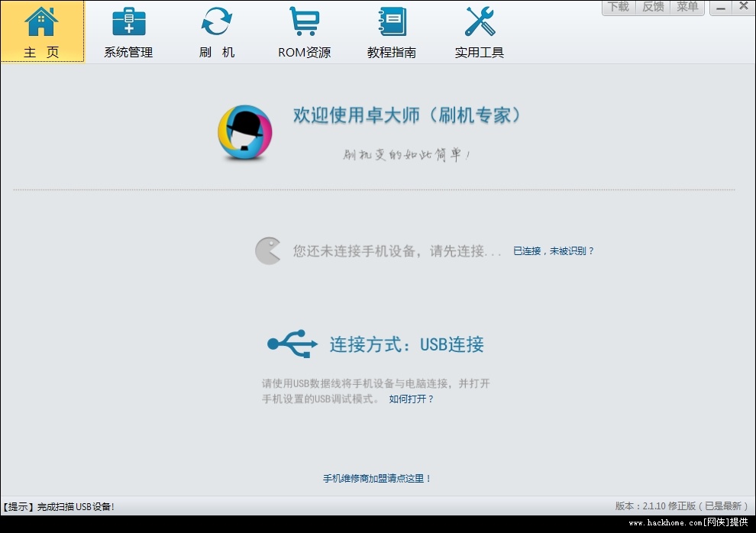Minimize the 卓大师 window

(x=721, y=7)
